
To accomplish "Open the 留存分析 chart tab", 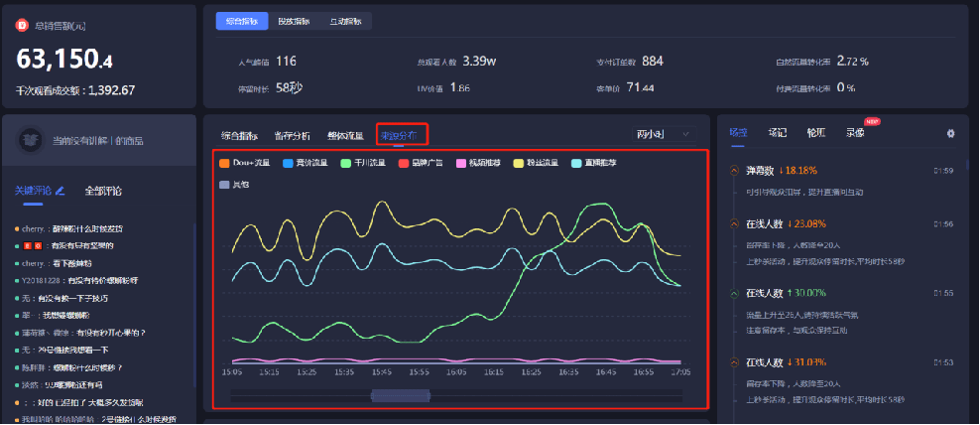I will [292, 135].
